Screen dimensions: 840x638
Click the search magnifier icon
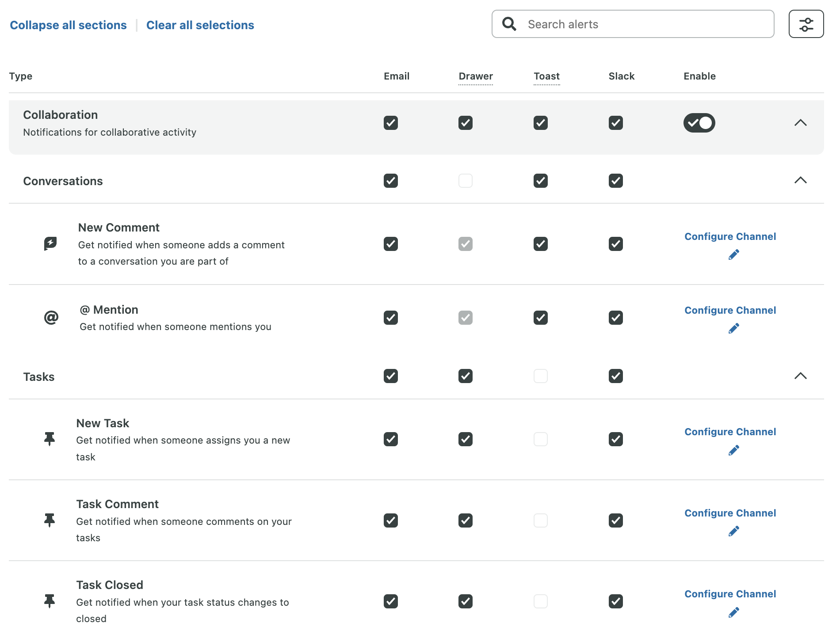tap(509, 24)
